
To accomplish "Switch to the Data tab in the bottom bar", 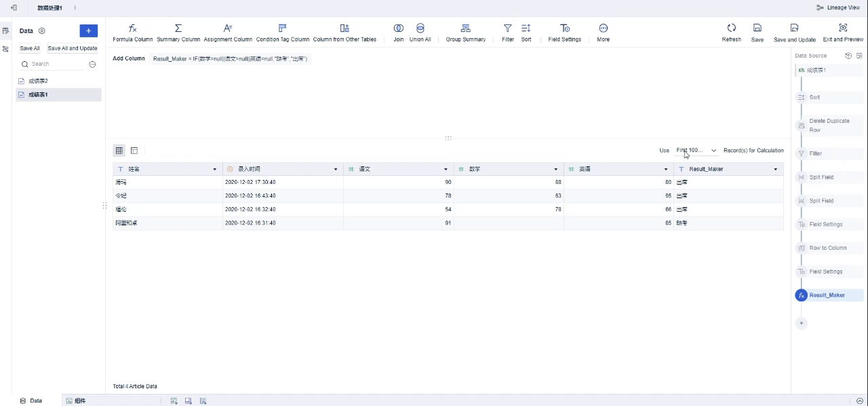I will coord(31,401).
